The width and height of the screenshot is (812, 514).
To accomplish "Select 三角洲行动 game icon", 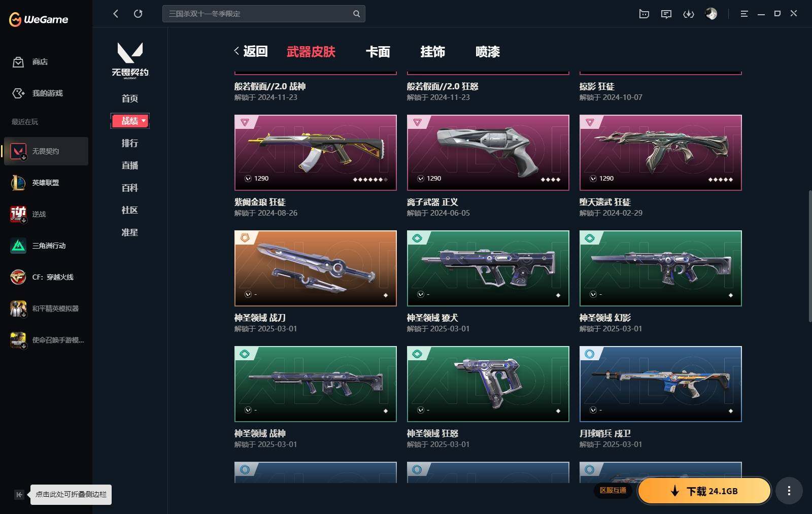I will [x=18, y=246].
